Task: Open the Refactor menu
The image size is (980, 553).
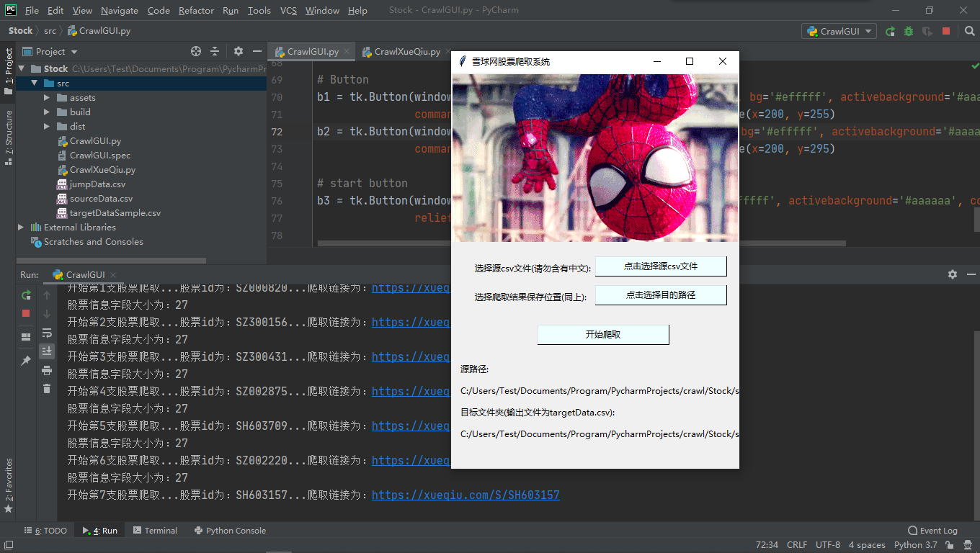Action: point(196,10)
